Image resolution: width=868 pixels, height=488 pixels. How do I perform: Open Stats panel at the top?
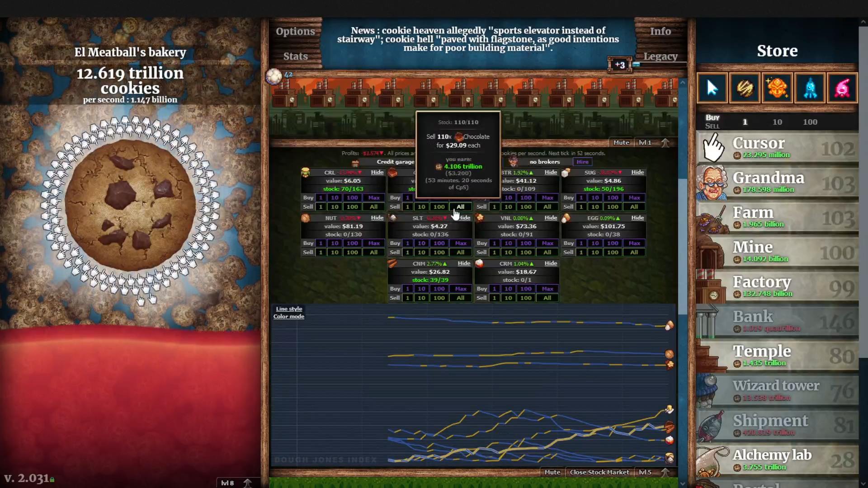click(x=296, y=56)
